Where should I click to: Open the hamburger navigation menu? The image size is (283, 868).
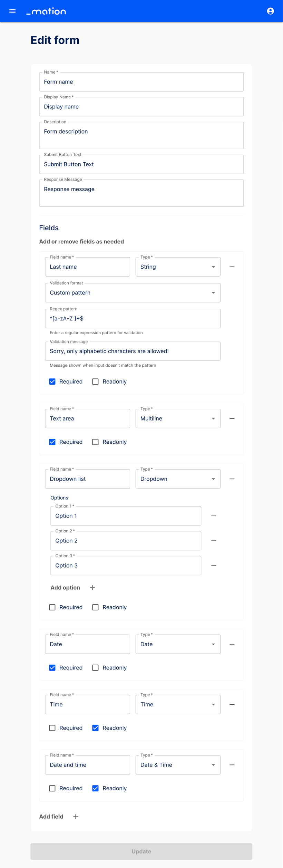(x=12, y=11)
